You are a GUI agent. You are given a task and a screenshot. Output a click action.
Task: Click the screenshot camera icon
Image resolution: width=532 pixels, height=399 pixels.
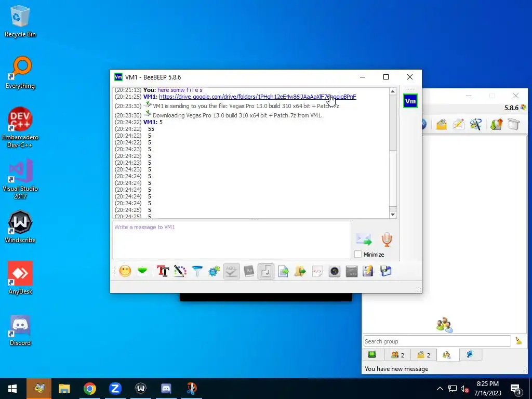click(x=335, y=271)
